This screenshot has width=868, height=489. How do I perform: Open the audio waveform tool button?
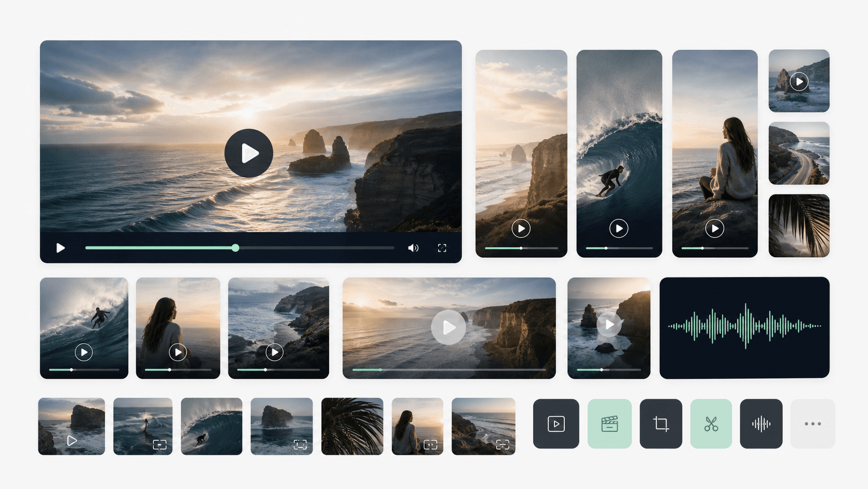pos(761,424)
